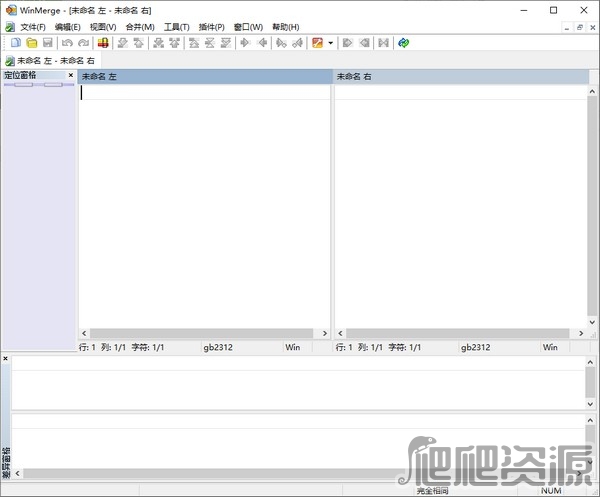600x497 pixels.
Task: Minimize the inner document window via MDI button
Action: coord(567,28)
